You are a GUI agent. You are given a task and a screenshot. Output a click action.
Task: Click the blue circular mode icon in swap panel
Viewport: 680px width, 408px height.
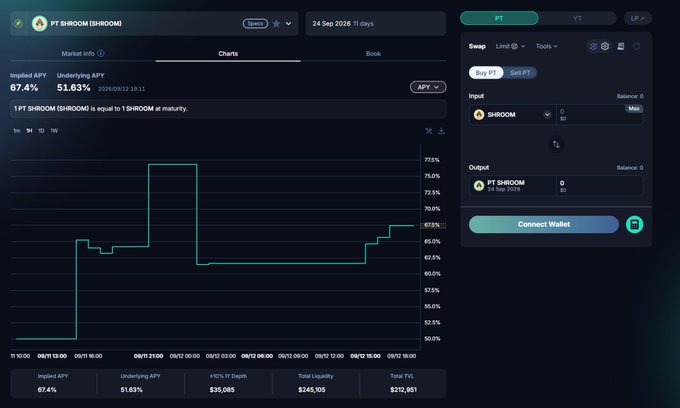pos(593,46)
